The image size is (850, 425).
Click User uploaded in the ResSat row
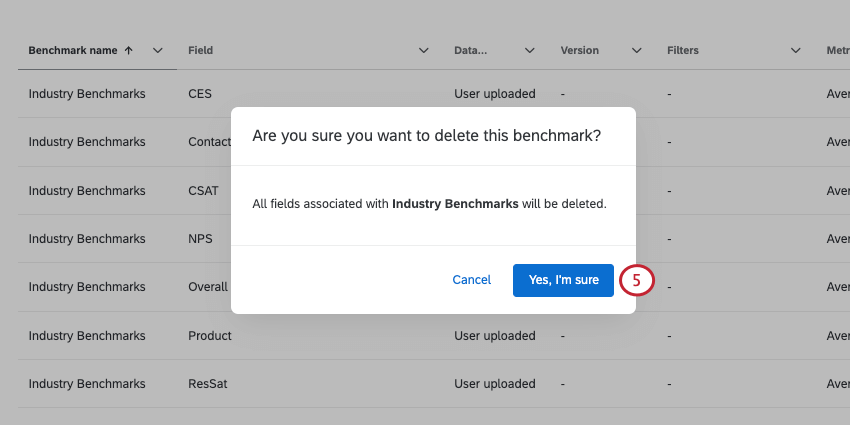click(495, 384)
